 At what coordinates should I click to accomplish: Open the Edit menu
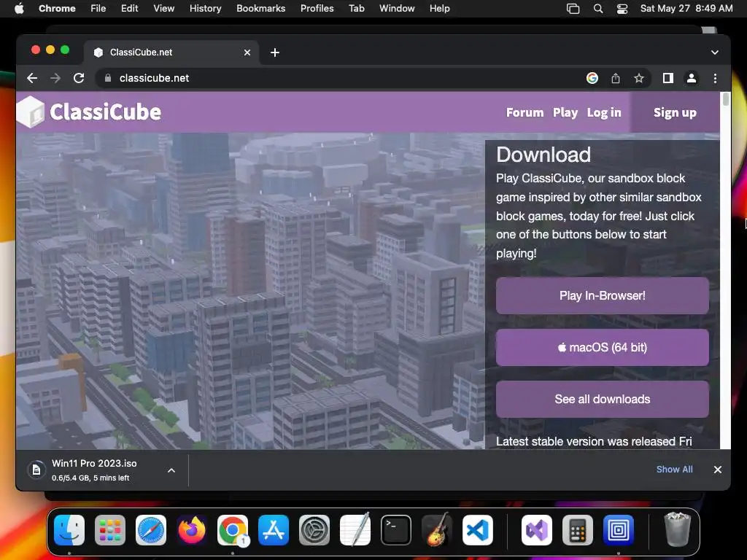tap(129, 9)
